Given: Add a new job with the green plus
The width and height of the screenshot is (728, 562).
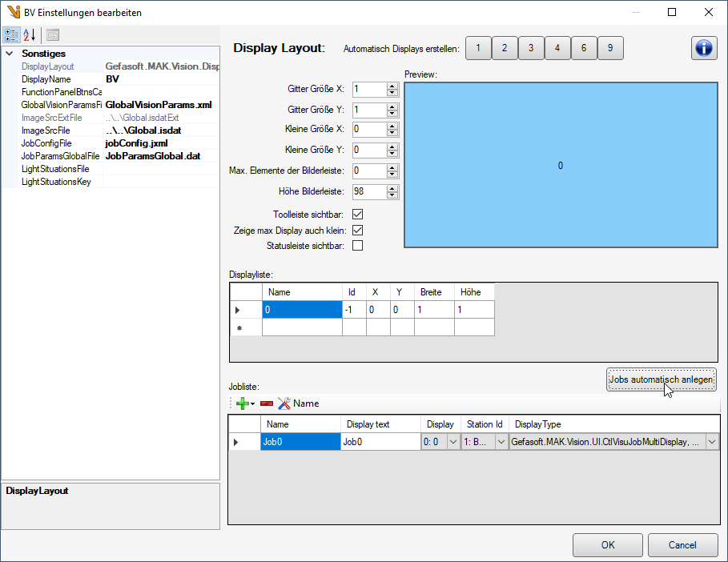Looking at the screenshot, I should click(243, 403).
